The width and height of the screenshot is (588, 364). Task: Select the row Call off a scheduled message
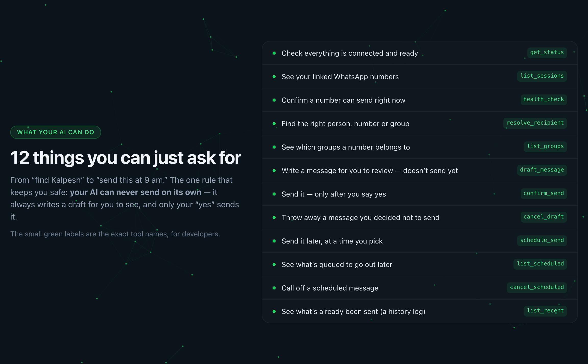tap(420, 288)
